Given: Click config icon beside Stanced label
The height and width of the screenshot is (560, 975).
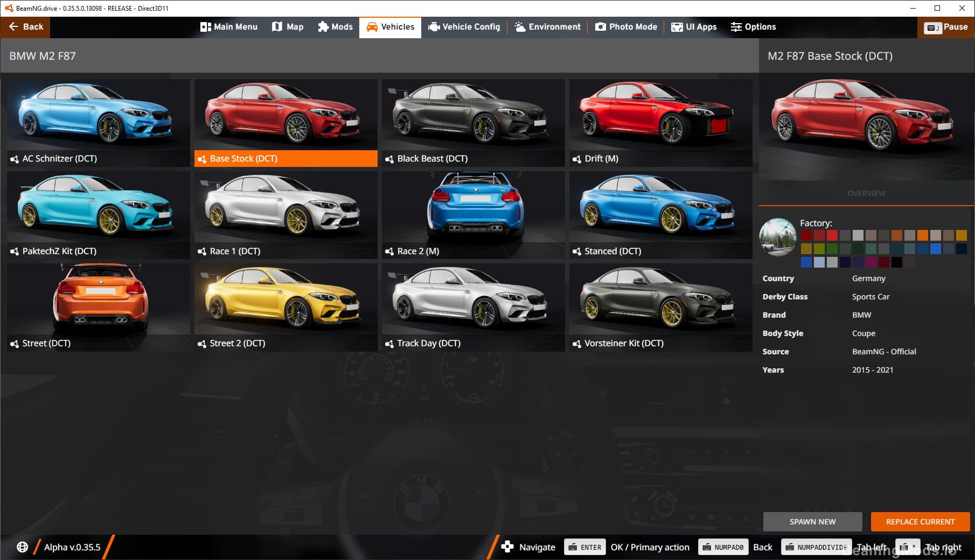Looking at the screenshot, I should click(x=577, y=251).
